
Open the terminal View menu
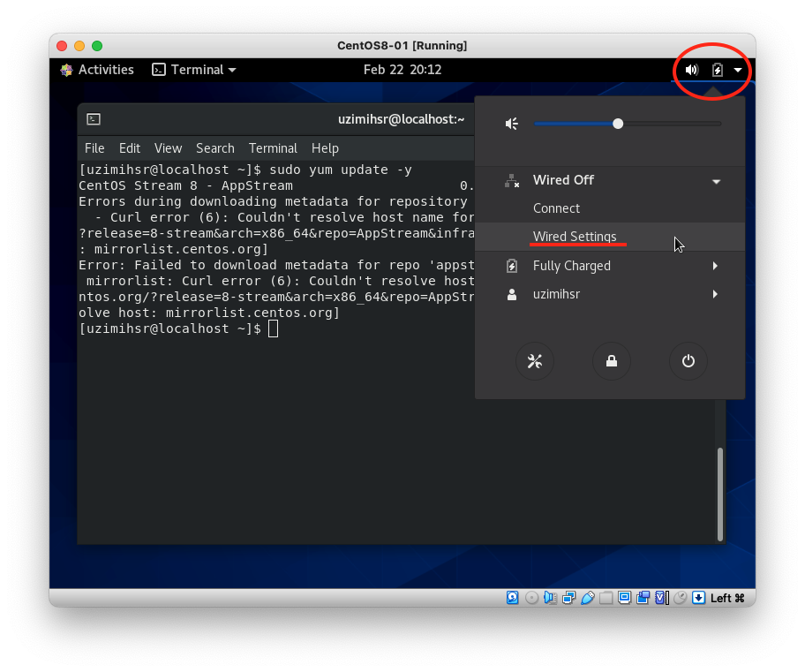(x=168, y=148)
